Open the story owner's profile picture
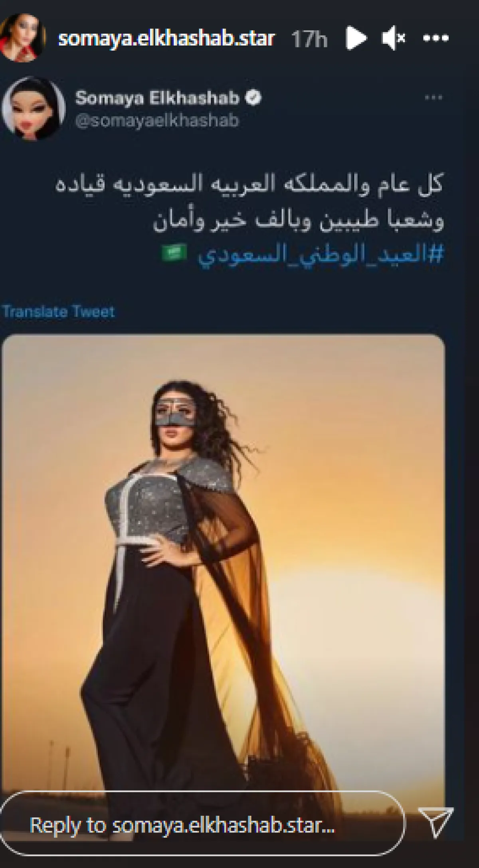The width and height of the screenshot is (479, 868). click(x=22, y=37)
